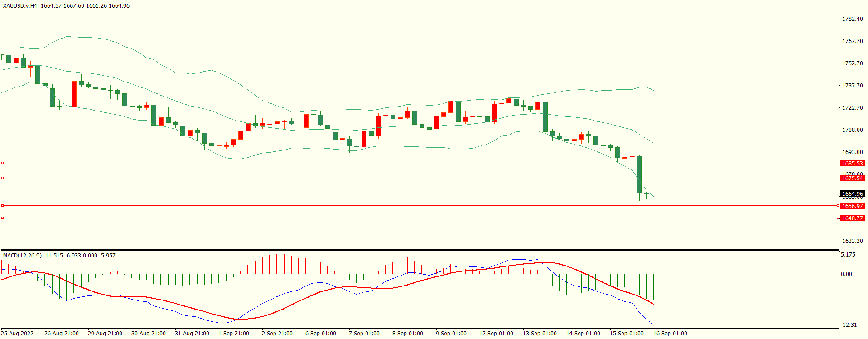The height and width of the screenshot is (339, 868).
Task: Click the 12 Sep 01:00 time label
Action: [x=496, y=334]
